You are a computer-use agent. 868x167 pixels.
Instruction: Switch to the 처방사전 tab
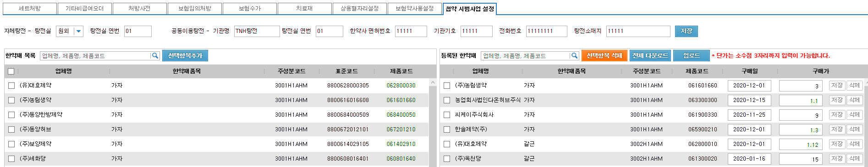pos(140,9)
